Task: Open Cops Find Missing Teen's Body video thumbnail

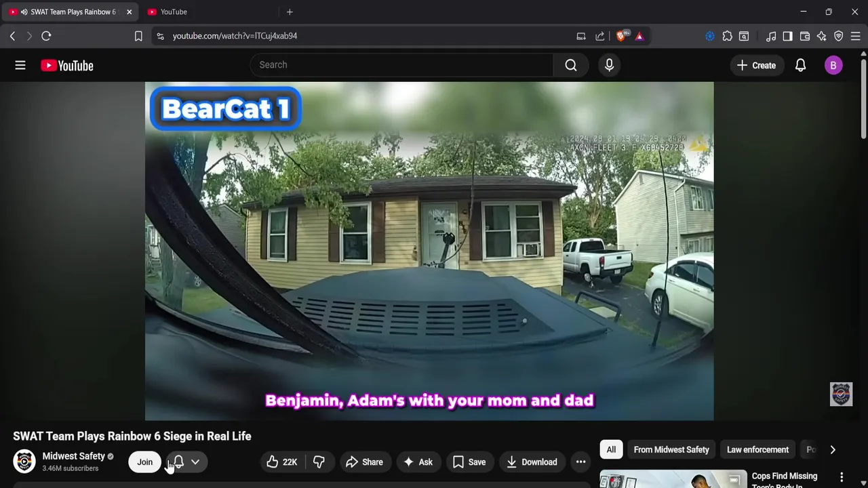Action: click(x=673, y=479)
